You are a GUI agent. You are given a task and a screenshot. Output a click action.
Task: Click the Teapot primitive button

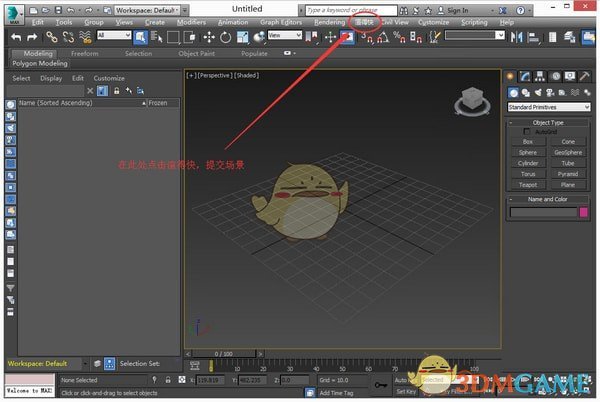pos(528,184)
